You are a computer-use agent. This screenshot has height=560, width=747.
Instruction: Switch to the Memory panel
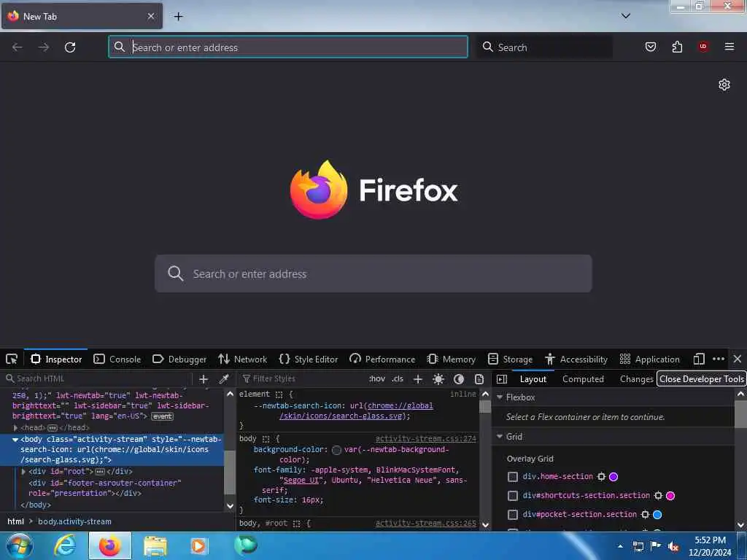click(451, 359)
